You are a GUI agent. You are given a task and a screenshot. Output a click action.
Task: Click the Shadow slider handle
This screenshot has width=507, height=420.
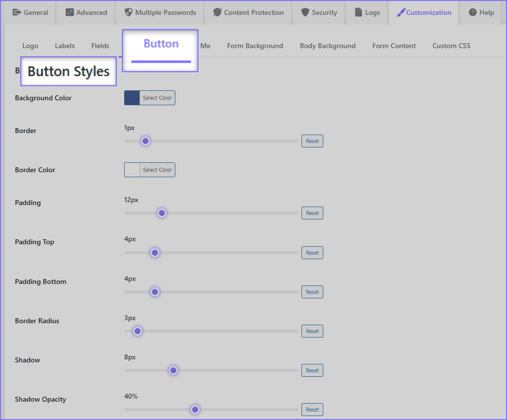click(x=173, y=370)
